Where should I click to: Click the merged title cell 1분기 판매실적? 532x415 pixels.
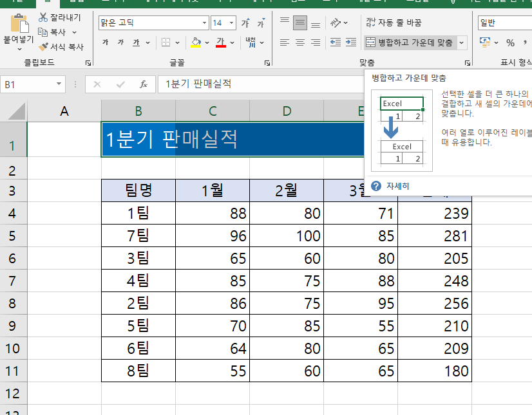(233, 140)
